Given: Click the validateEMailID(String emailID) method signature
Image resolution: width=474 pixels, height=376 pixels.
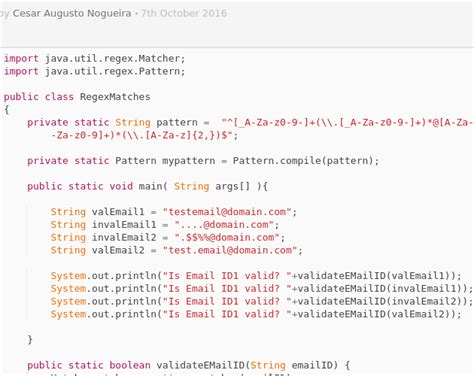Looking at the screenshot, I should [x=189, y=365].
